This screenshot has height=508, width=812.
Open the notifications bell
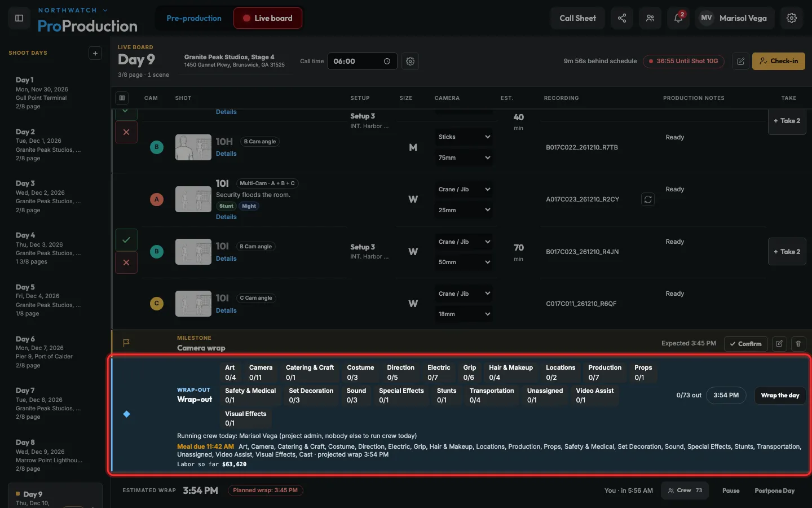coord(678,18)
